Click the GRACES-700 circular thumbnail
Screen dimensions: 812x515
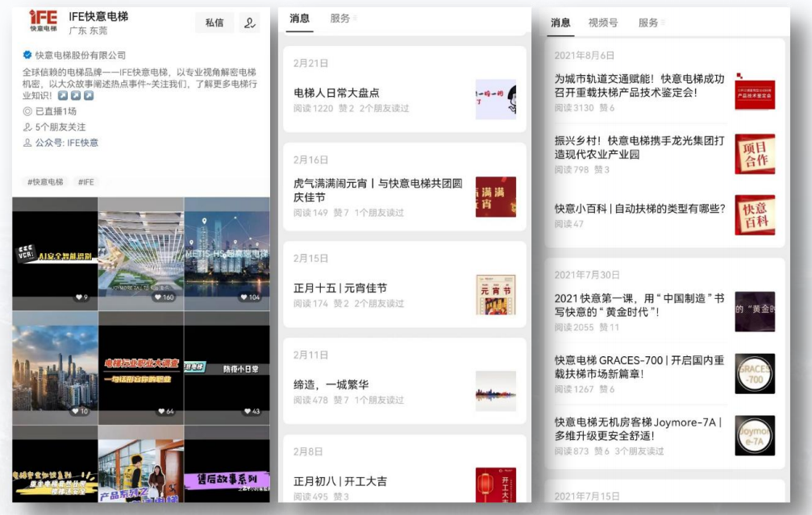[x=755, y=374]
